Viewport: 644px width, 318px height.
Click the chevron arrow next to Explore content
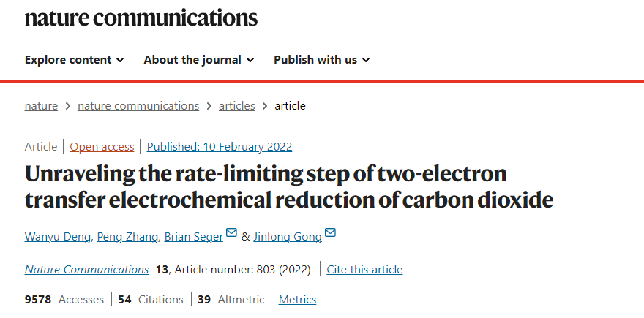pyautogui.click(x=120, y=60)
